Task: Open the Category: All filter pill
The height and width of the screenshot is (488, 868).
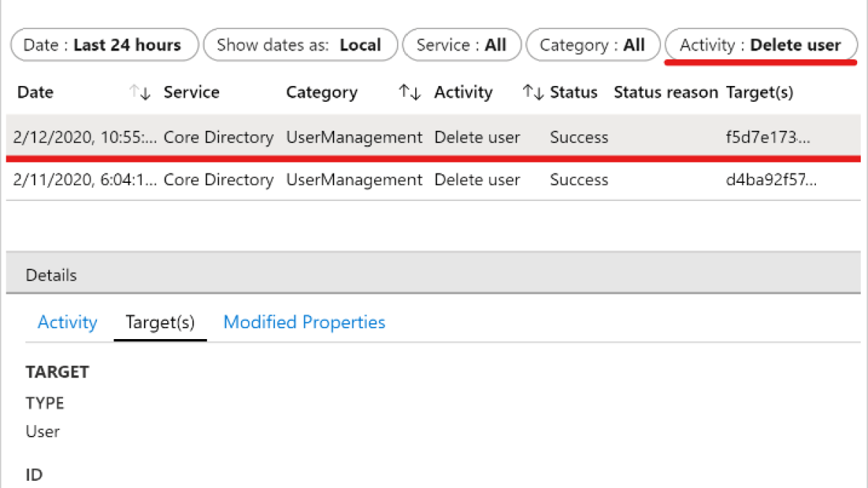Action: (x=592, y=45)
